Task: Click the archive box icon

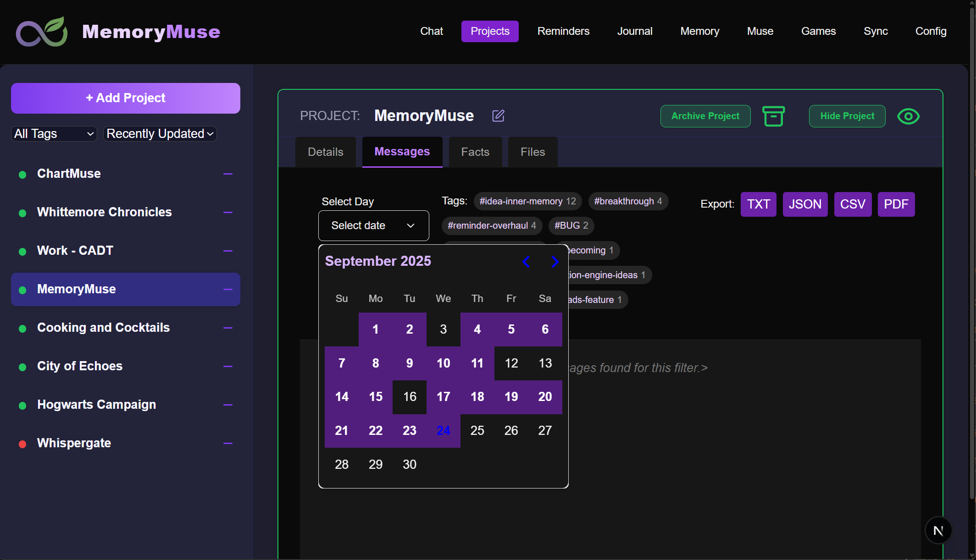Action: (773, 116)
